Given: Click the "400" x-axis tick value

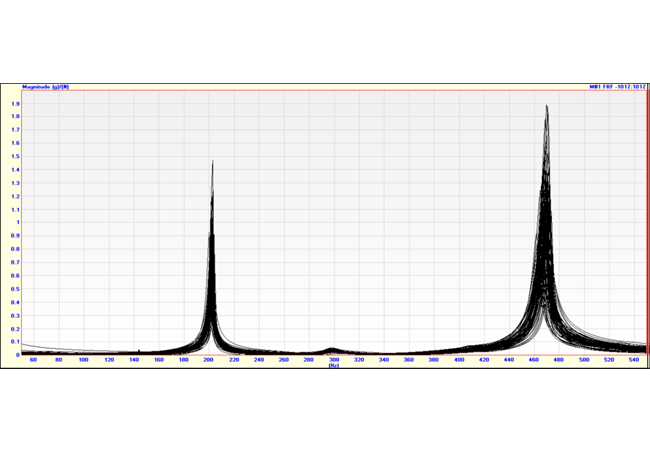Looking at the screenshot, I should click(459, 360).
